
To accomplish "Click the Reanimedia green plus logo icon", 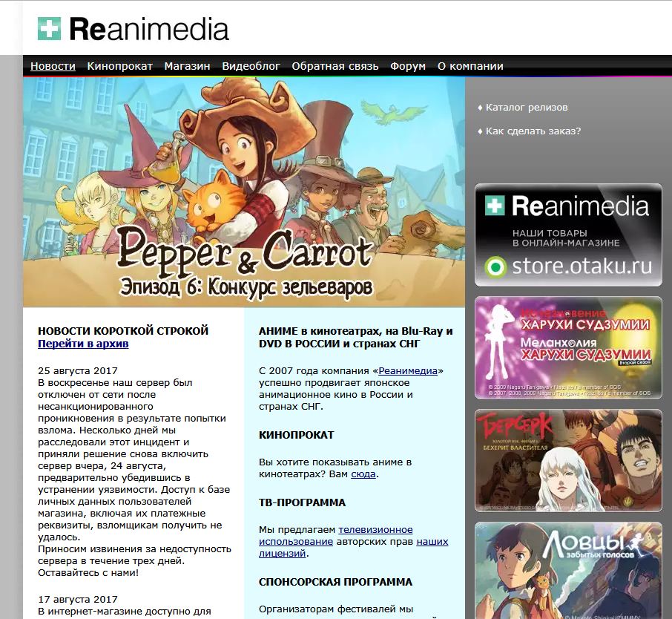I will point(49,29).
